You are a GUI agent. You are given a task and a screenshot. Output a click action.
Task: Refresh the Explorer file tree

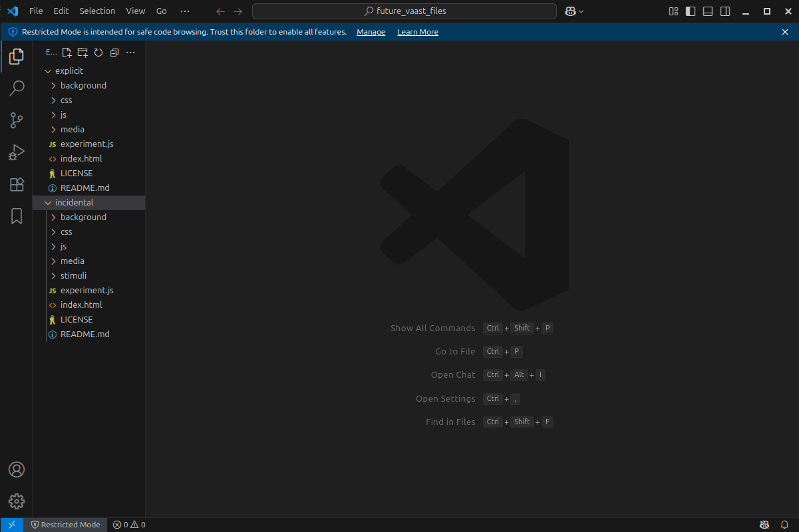tap(98, 53)
